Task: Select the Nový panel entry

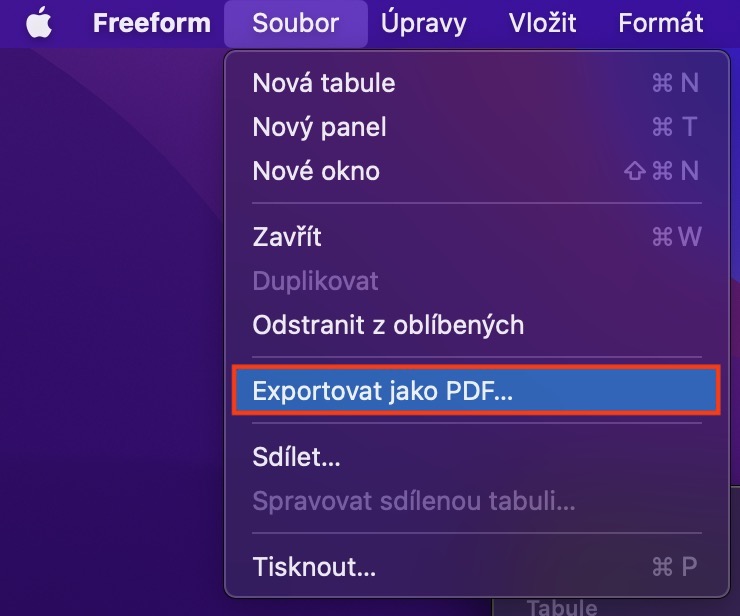Action: pos(319,127)
